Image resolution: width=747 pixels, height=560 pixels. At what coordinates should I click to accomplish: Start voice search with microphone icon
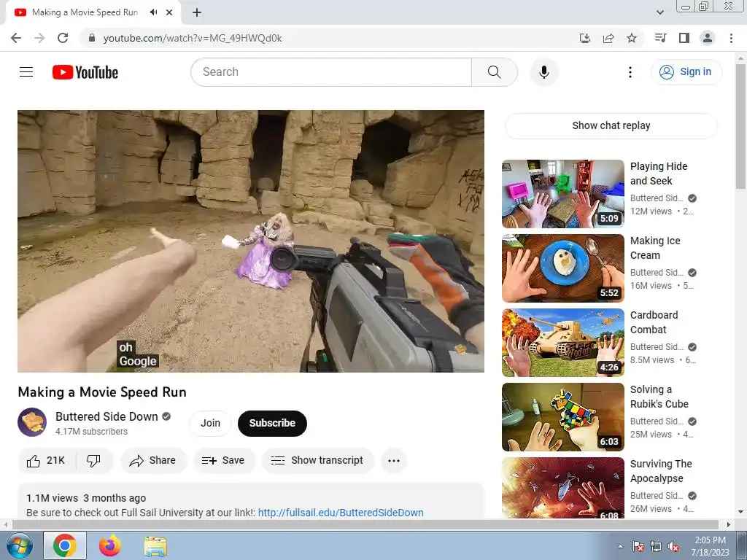pyautogui.click(x=544, y=72)
